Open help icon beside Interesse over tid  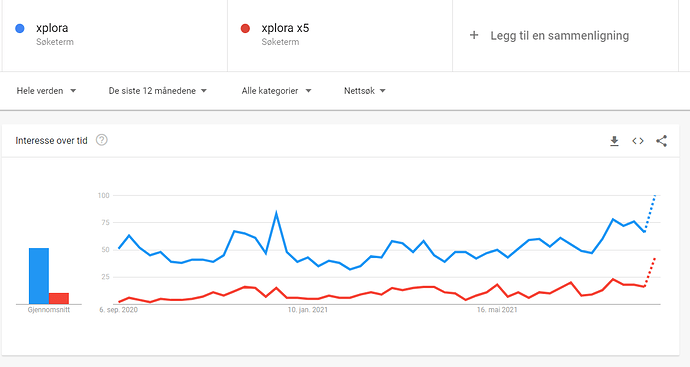[102, 140]
